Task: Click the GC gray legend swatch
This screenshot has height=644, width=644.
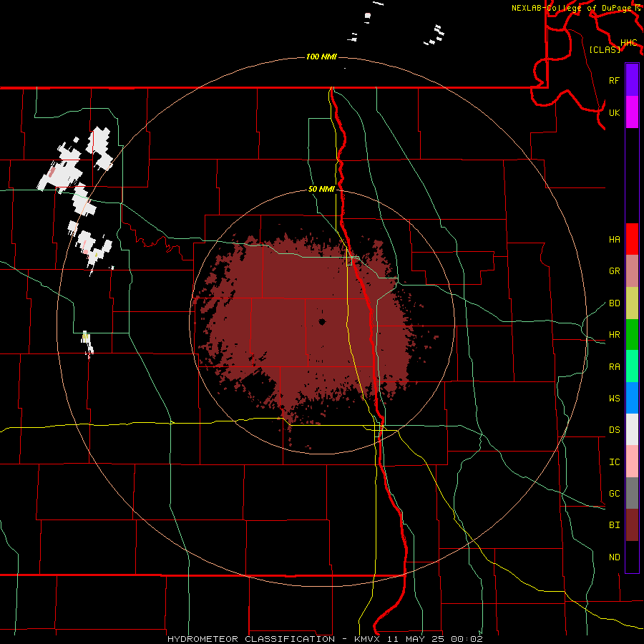Action: pyautogui.click(x=632, y=493)
